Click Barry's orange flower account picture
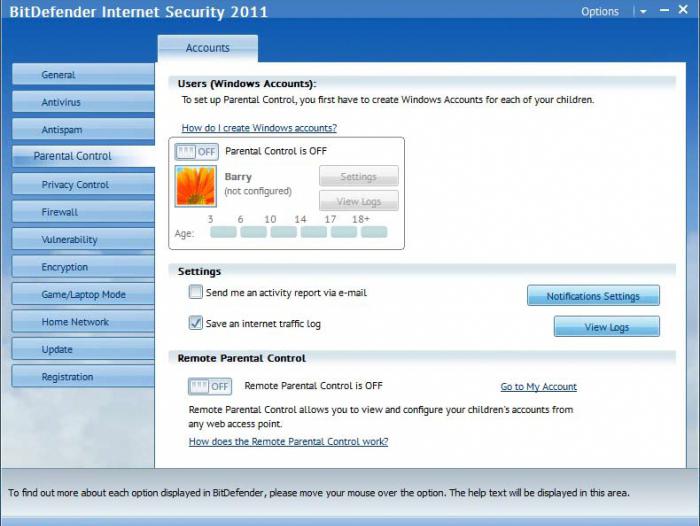Screen dimensions: 700x526 pos(196,186)
